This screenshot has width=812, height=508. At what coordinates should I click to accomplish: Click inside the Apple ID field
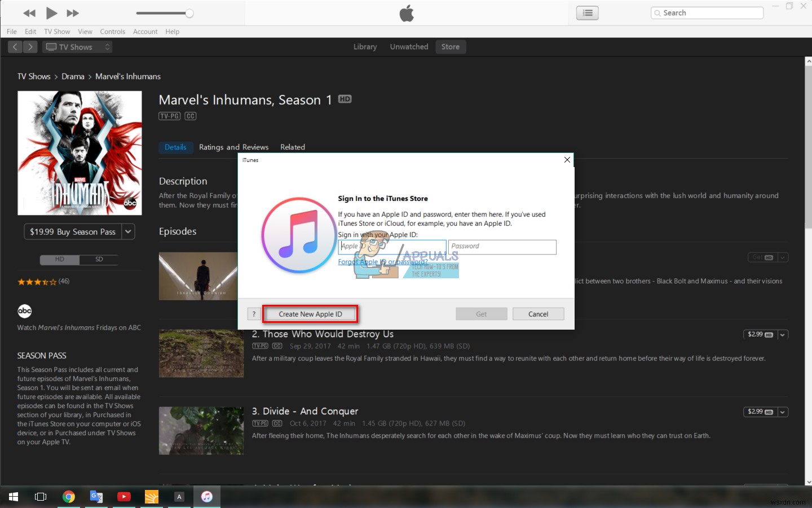click(391, 247)
